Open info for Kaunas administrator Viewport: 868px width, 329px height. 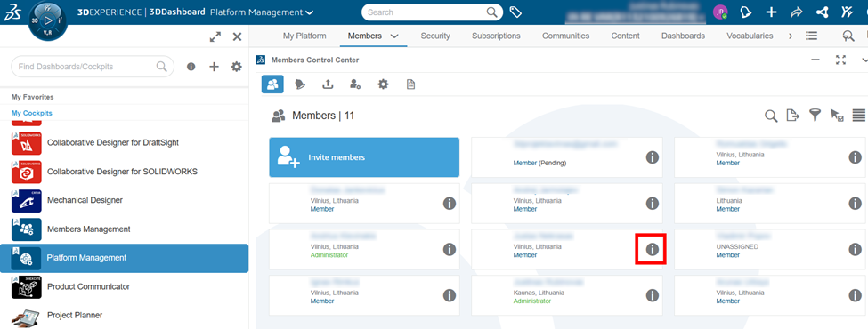click(653, 295)
